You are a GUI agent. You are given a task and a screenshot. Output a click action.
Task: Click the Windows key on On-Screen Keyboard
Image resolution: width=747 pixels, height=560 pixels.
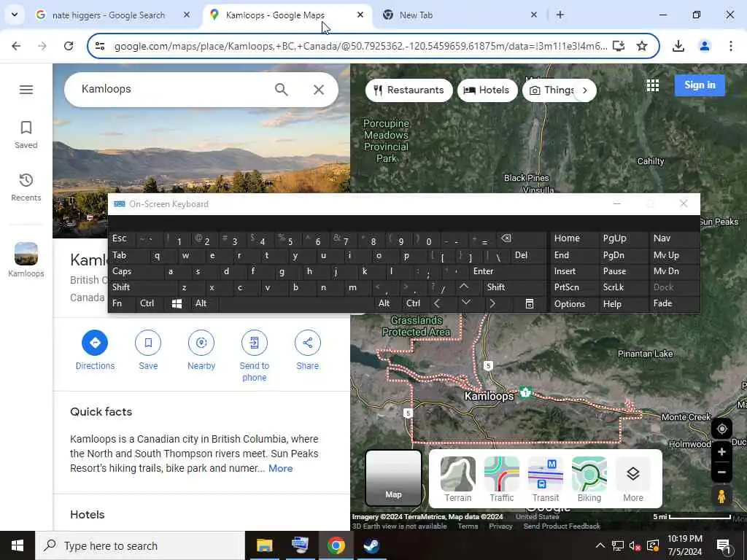coord(177,303)
